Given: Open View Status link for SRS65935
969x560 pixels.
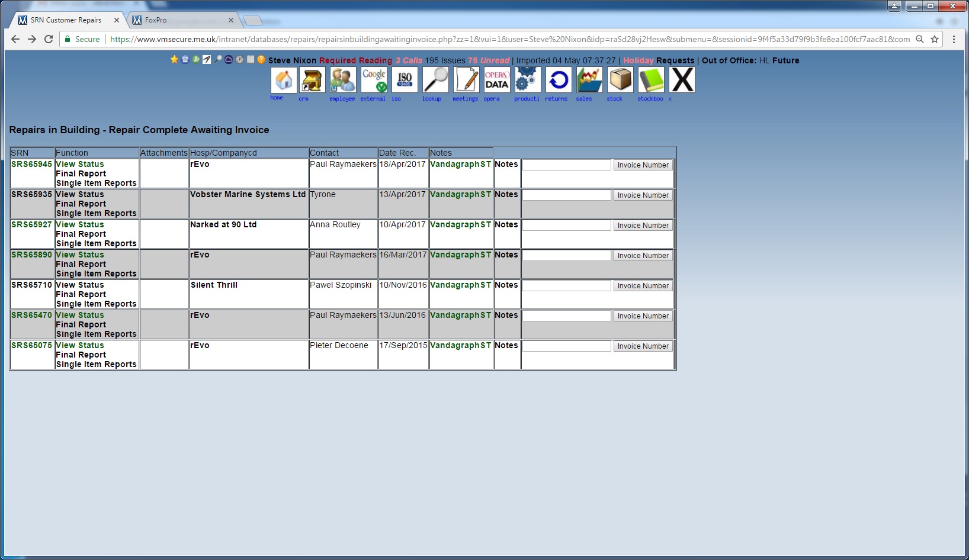Looking at the screenshot, I should point(80,194).
